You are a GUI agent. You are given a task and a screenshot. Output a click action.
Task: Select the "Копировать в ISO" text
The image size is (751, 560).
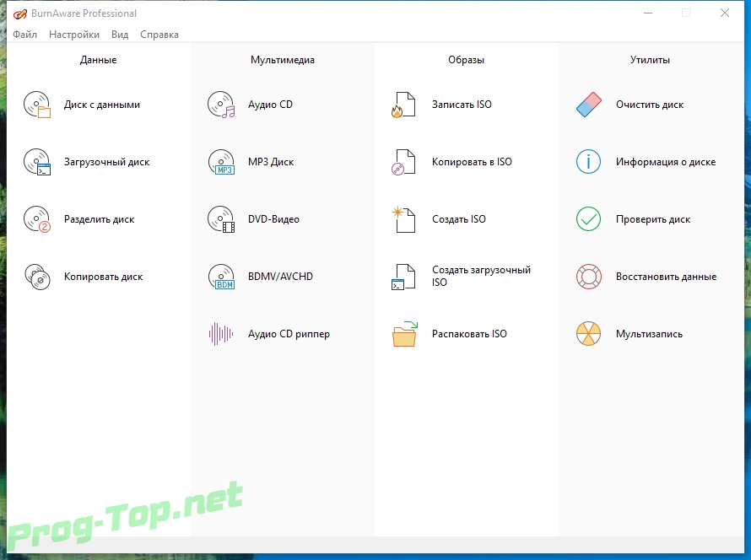[x=472, y=162]
